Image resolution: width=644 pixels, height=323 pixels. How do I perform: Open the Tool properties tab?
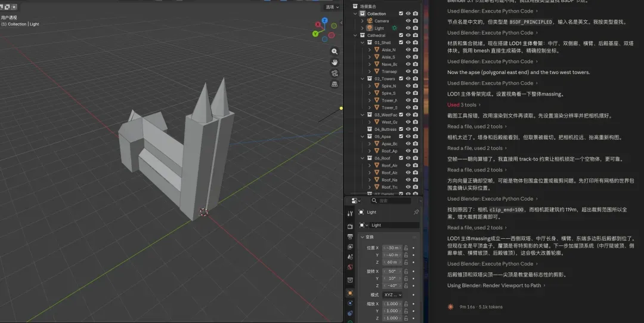coord(350,214)
